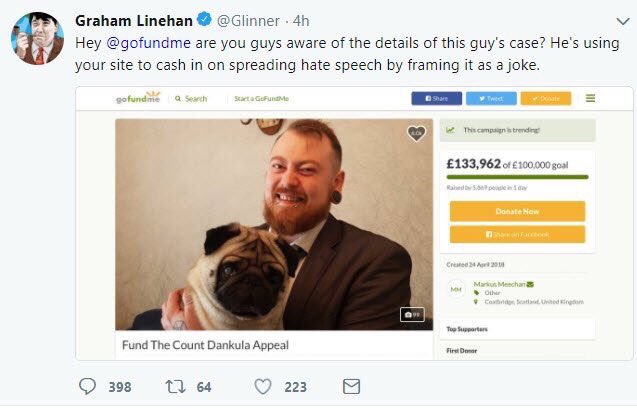Click the Donate button in header
The width and height of the screenshot is (637, 408).
click(546, 99)
